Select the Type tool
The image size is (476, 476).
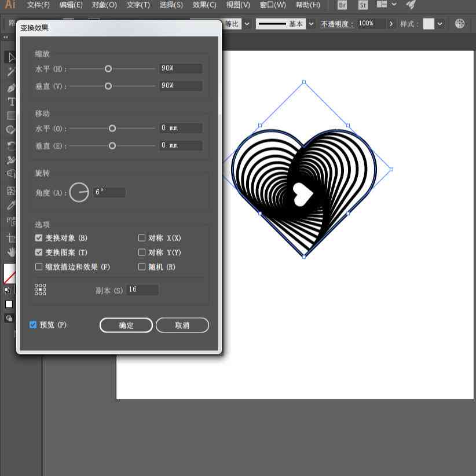[11, 102]
